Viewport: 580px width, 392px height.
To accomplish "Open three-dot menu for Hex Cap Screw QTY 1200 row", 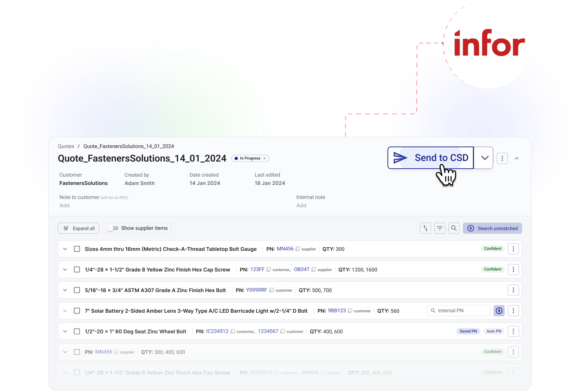I will pyautogui.click(x=513, y=270).
